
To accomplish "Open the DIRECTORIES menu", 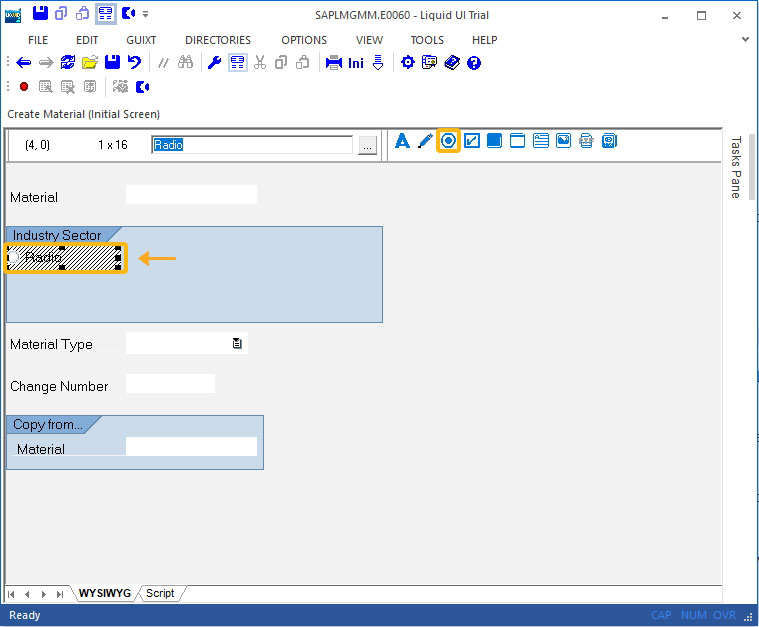I will coord(218,40).
